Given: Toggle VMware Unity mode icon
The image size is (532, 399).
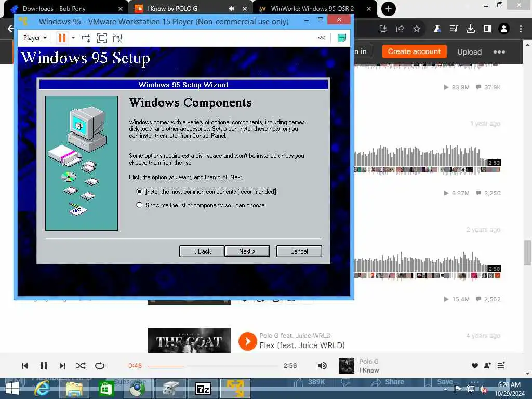Looking at the screenshot, I should [x=117, y=37].
